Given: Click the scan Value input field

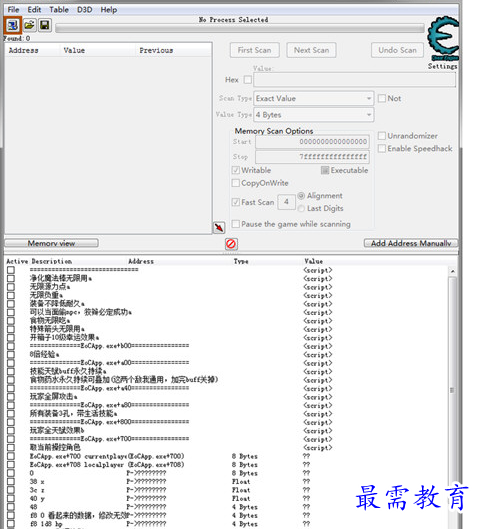Looking at the screenshot, I should tap(354, 80).
